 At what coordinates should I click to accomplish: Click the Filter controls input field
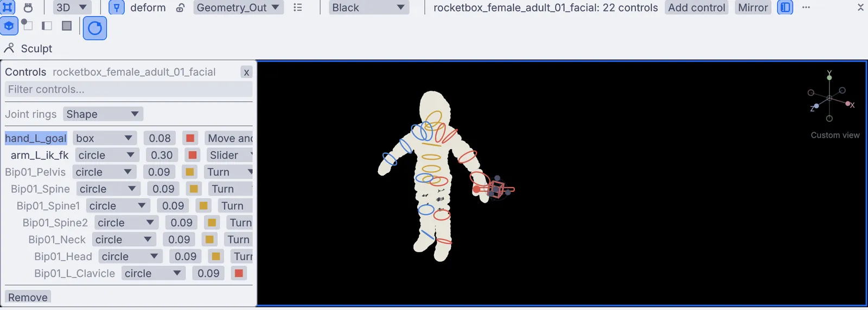tap(129, 89)
